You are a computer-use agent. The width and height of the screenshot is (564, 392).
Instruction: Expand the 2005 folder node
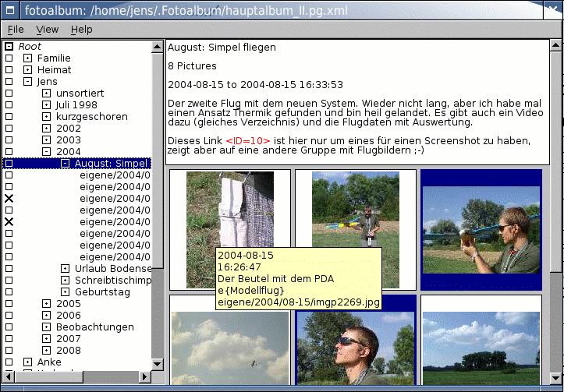(46, 304)
